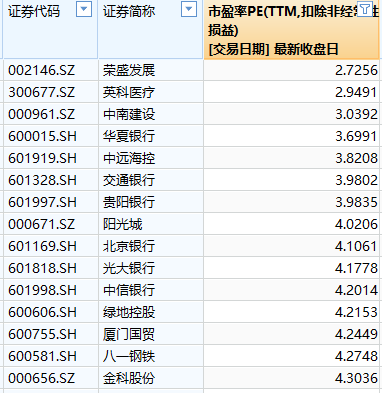Image resolution: width=382 pixels, height=393 pixels.
Task: Click the active filter icon on PE column
Action: tap(365, 9)
